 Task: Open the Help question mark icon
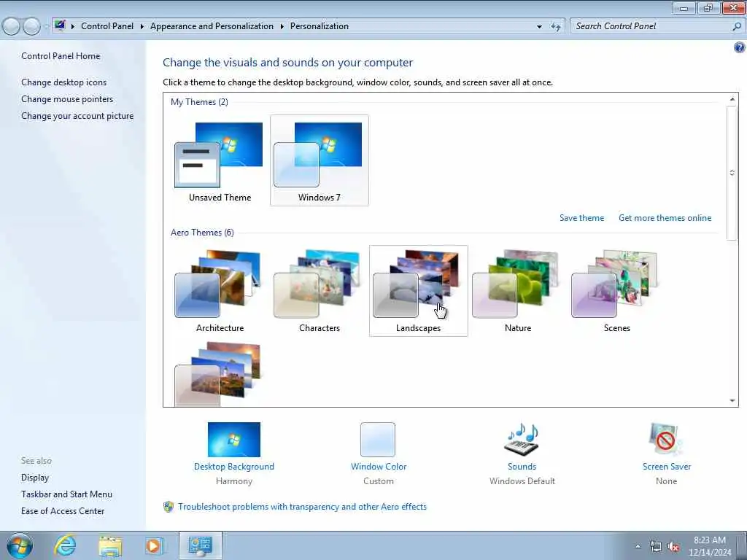pos(739,47)
